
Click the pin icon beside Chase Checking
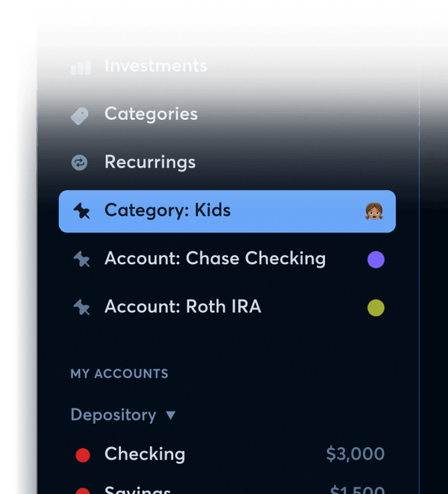[x=81, y=259]
